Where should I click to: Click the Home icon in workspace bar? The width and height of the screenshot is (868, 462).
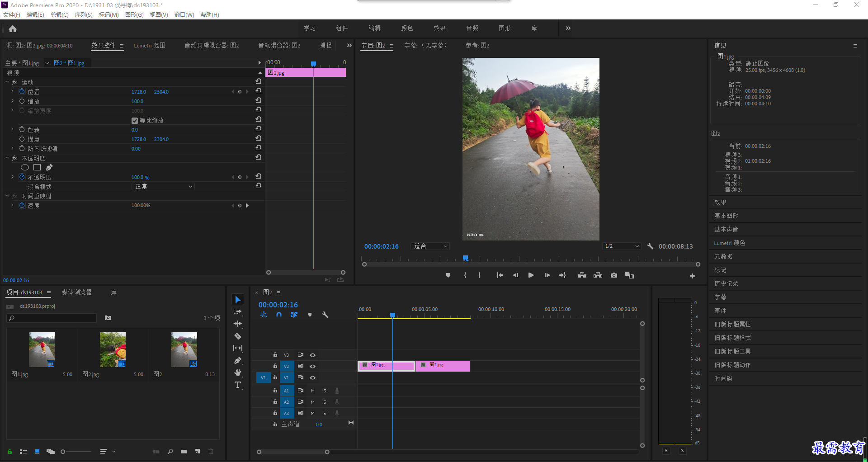(13, 28)
